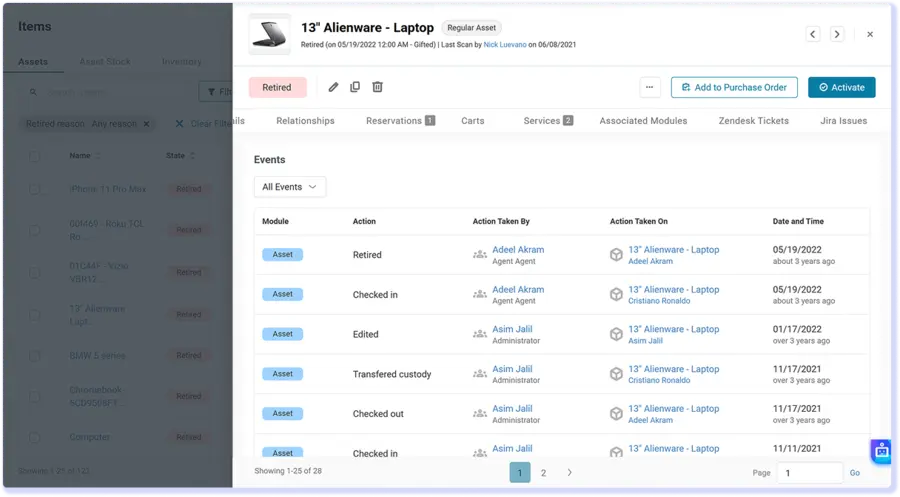Image resolution: width=900 pixels, height=497 pixels.
Task: Open the Reservations tab
Action: pos(400,121)
